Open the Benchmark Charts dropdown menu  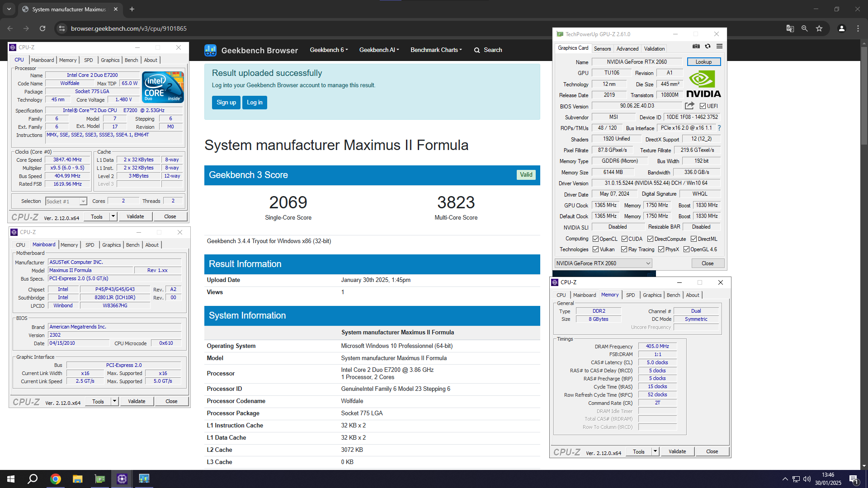coord(436,50)
